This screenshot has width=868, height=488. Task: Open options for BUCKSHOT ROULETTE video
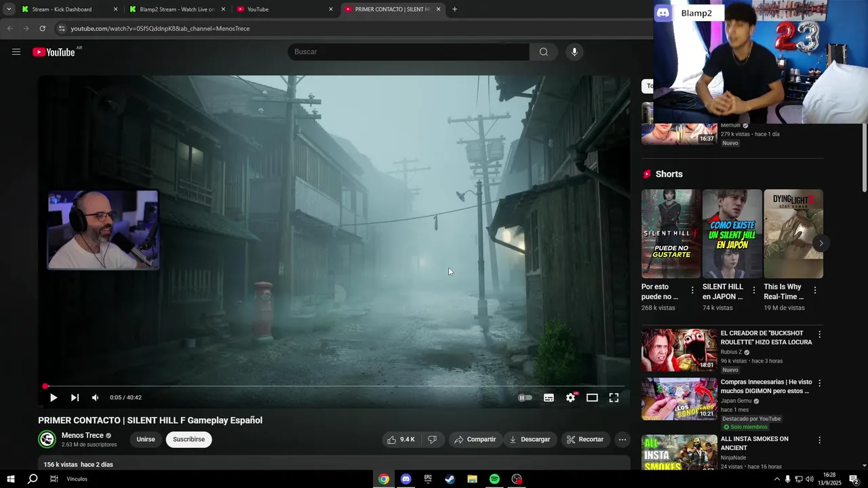click(819, 334)
